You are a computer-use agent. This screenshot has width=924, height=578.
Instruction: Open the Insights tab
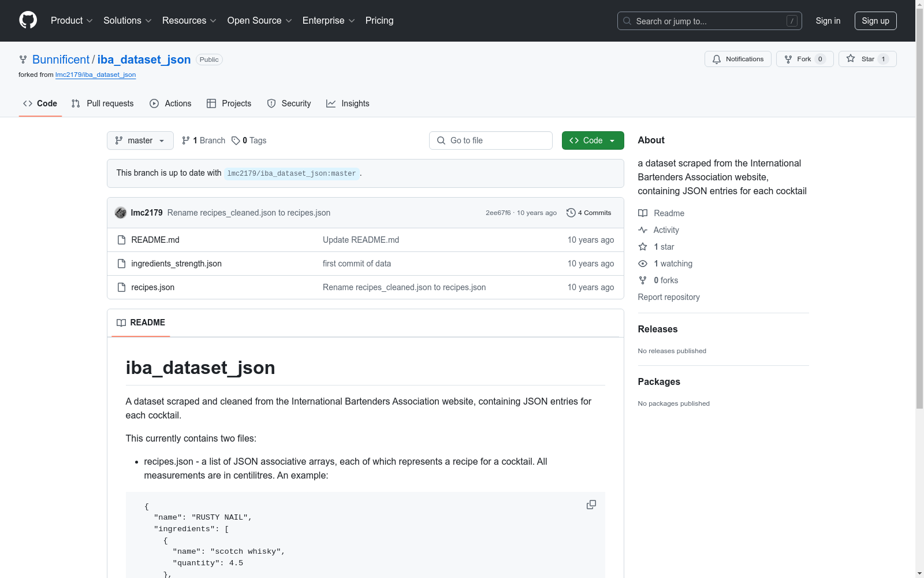[348, 103]
